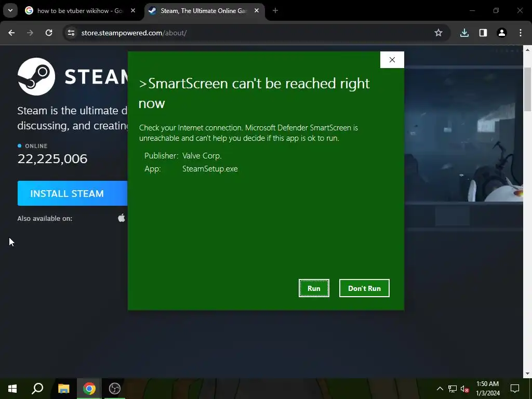The height and width of the screenshot is (399, 532).
Task: Click the Apple macOS availability icon
Action: point(122,218)
